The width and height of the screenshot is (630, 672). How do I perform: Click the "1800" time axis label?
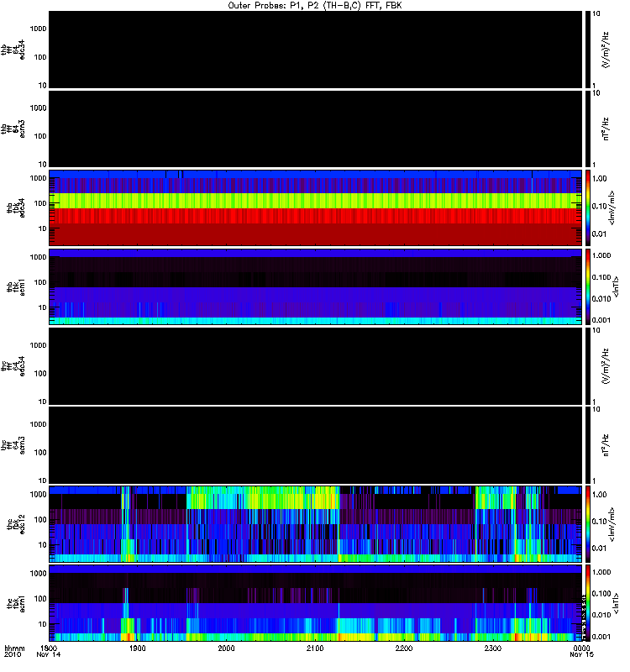click(x=49, y=648)
